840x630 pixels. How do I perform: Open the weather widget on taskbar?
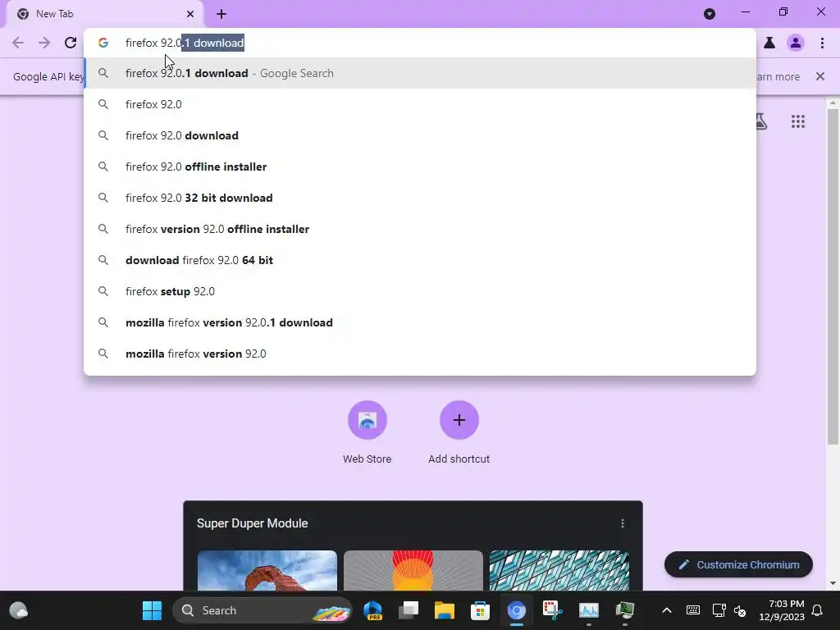point(19,610)
